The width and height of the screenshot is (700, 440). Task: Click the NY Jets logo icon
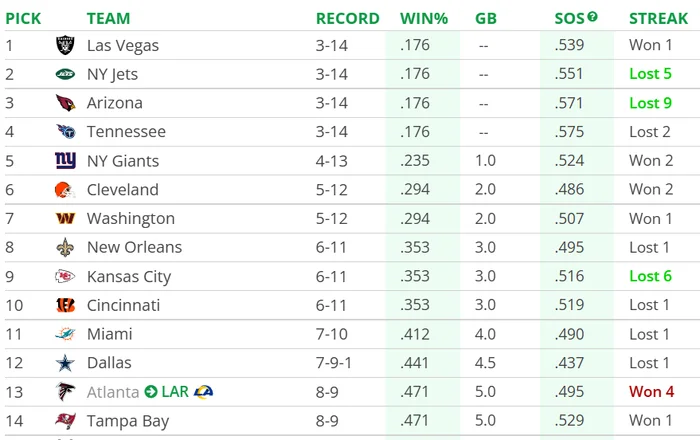click(x=65, y=74)
